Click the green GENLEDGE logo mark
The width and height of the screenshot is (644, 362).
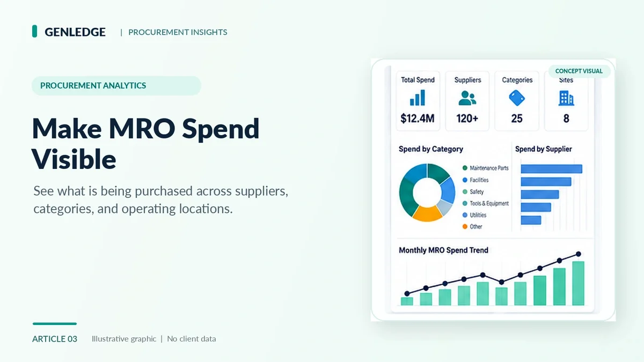click(34, 31)
